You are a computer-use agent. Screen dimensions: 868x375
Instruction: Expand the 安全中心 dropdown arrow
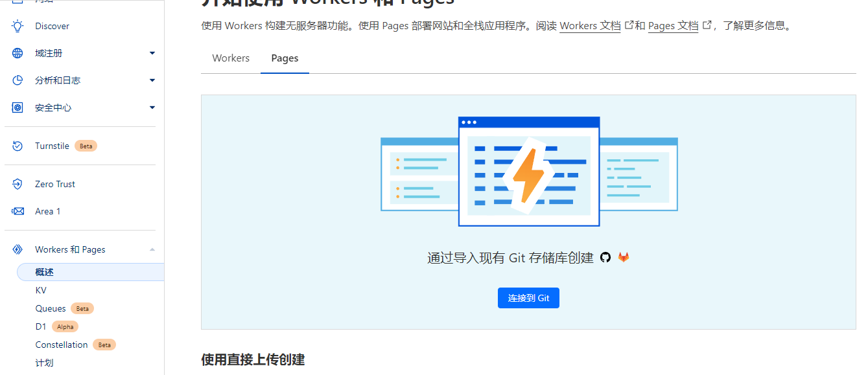click(x=152, y=108)
